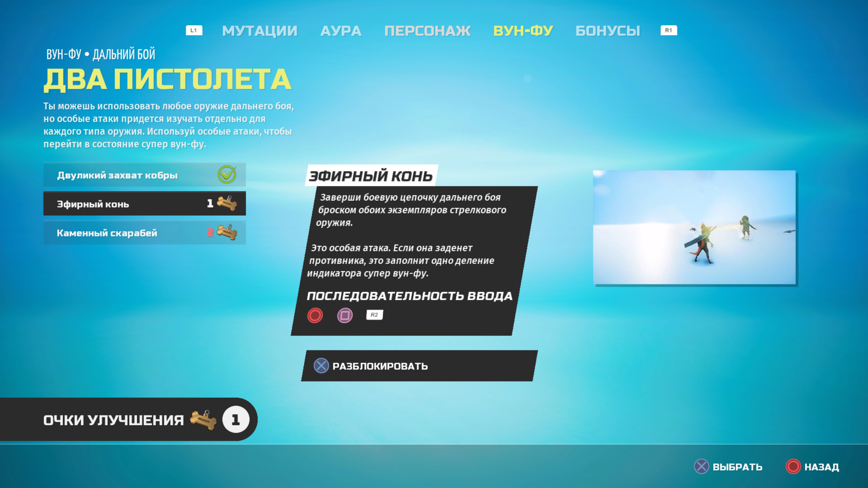Viewport: 868px width, 488px height.
Task: Switch to the АУРА tab
Action: tap(341, 31)
